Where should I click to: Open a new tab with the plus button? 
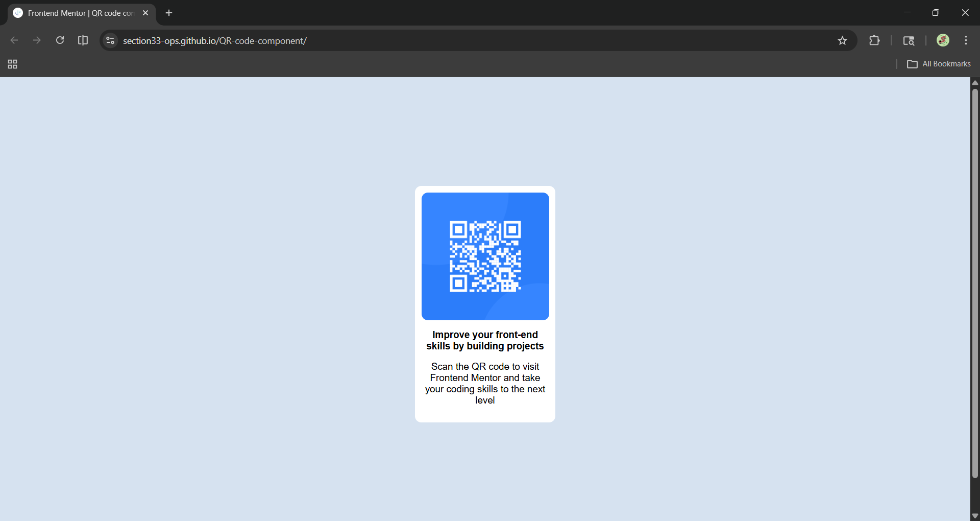pyautogui.click(x=169, y=13)
